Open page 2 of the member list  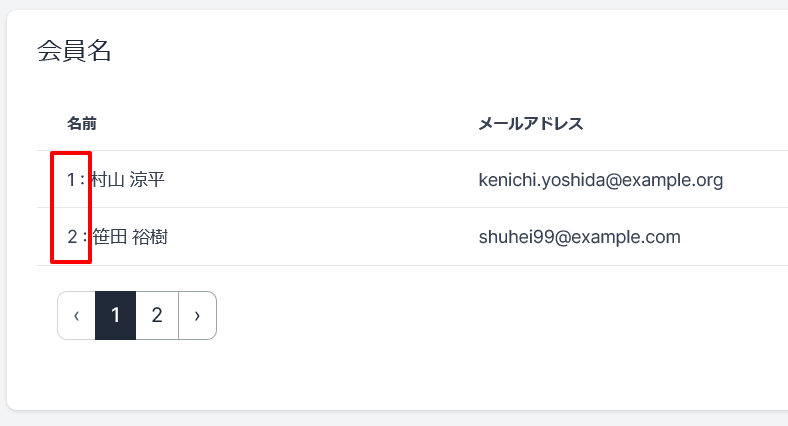(157, 315)
